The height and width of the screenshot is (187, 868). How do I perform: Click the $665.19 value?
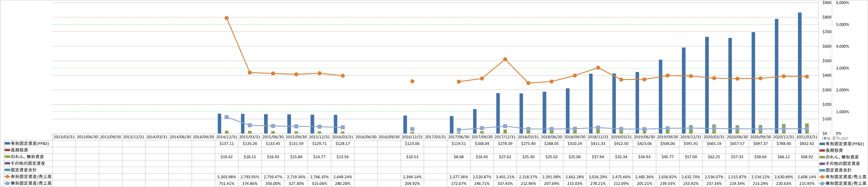[x=714, y=144]
